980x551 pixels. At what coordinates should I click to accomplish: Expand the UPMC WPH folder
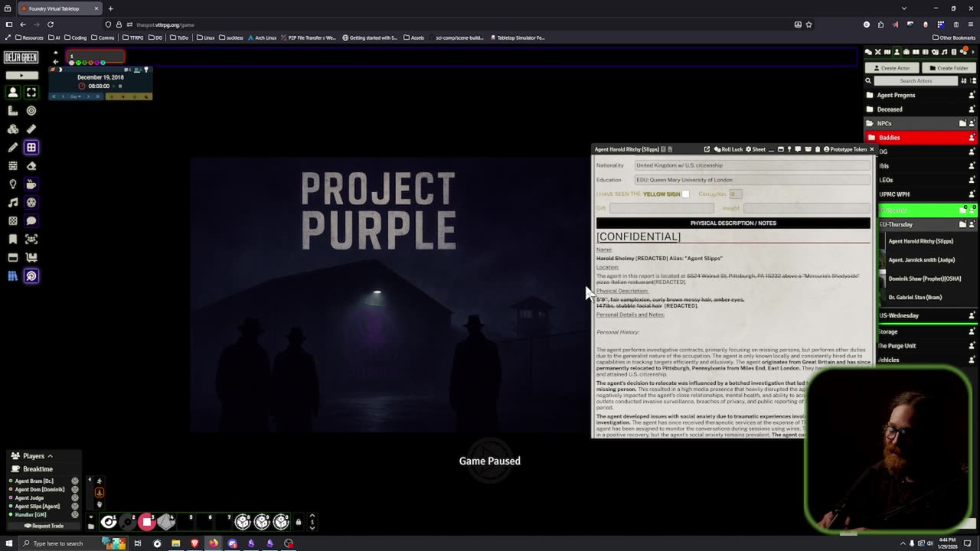[x=926, y=194]
